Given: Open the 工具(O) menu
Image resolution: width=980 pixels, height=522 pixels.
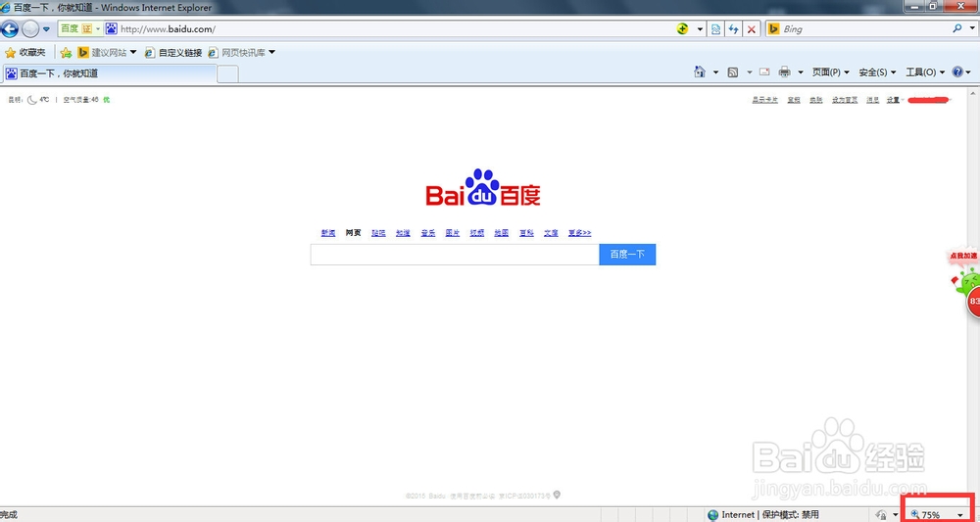Looking at the screenshot, I should [x=925, y=72].
